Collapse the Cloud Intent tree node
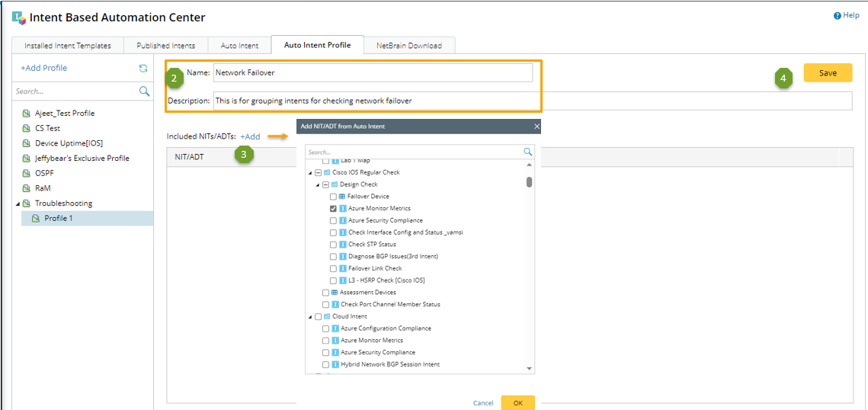 pos(310,317)
